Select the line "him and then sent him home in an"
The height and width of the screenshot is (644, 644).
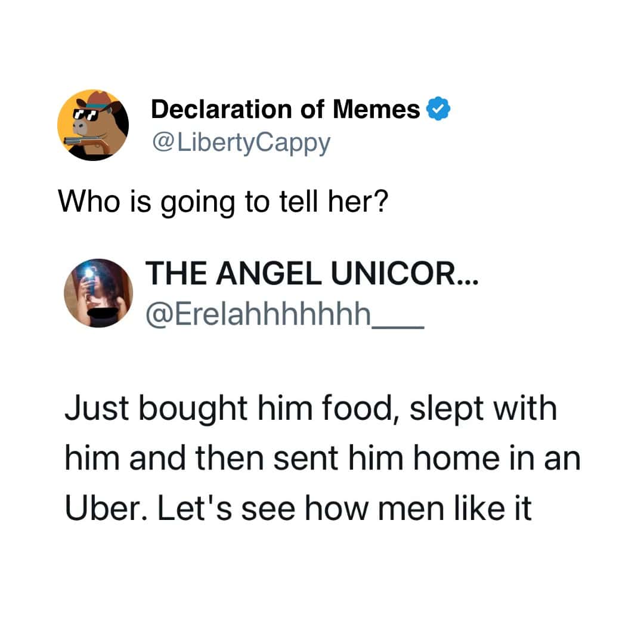(x=323, y=459)
